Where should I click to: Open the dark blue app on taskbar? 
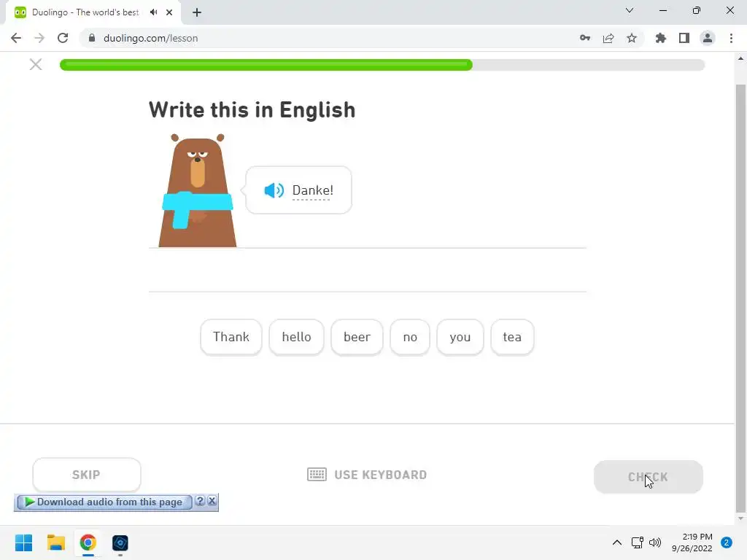120,542
